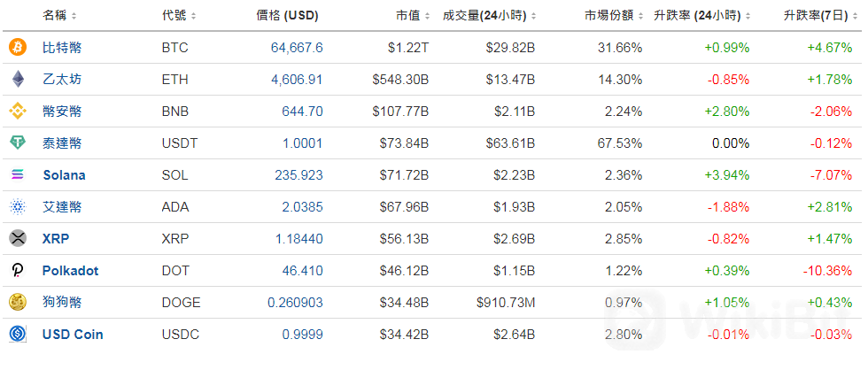Open the 乙太坊 coin link
The width and height of the screenshot is (868, 370).
62,80
